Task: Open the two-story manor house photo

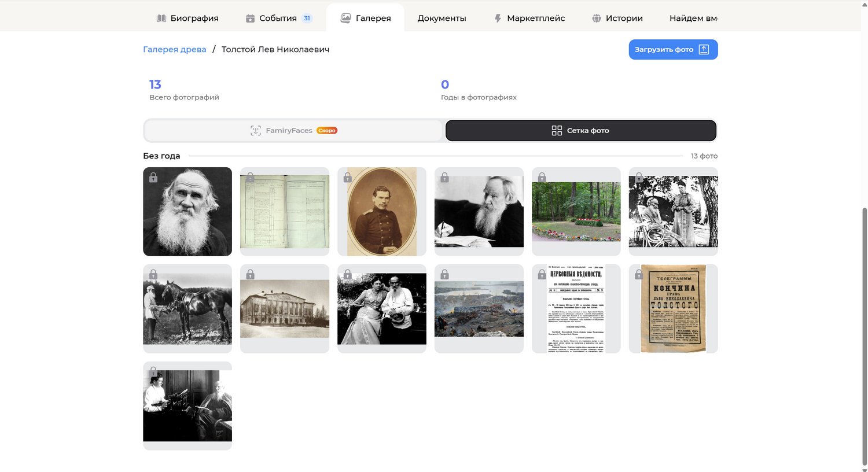Action: tap(285, 309)
